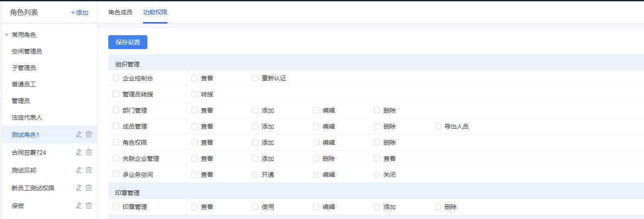Enable 重新认证 for 企业控制台
Screen dimensions: 644x219
pyautogui.click(x=255, y=78)
